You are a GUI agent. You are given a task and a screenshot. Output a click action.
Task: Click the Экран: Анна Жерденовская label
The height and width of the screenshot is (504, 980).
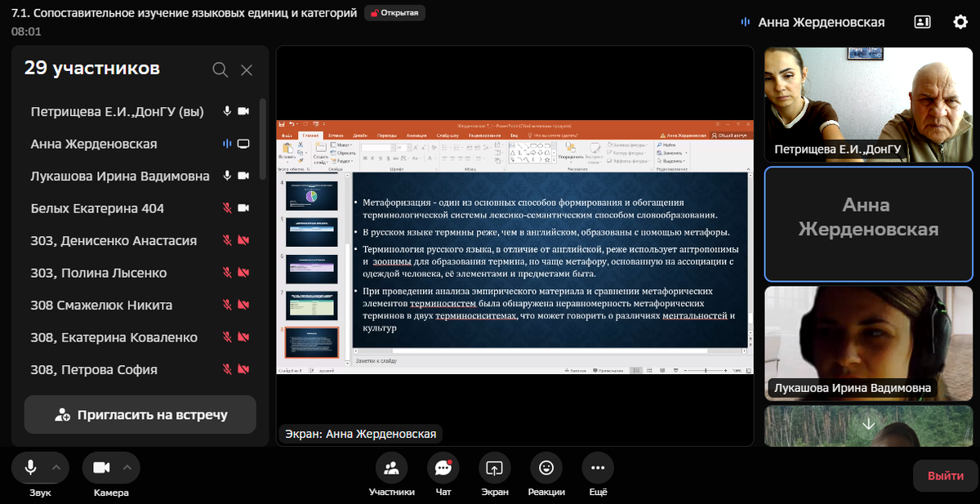click(x=360, y=434)
